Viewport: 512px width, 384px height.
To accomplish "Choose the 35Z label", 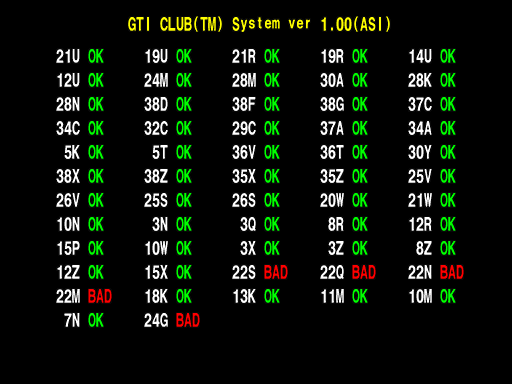I will 332,176.
